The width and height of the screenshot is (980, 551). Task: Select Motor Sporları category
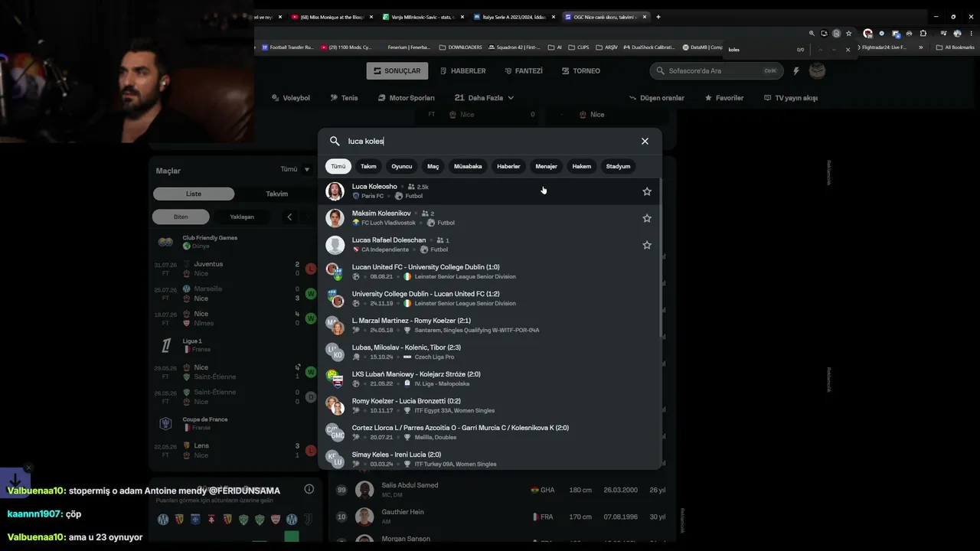pos(407,98)
